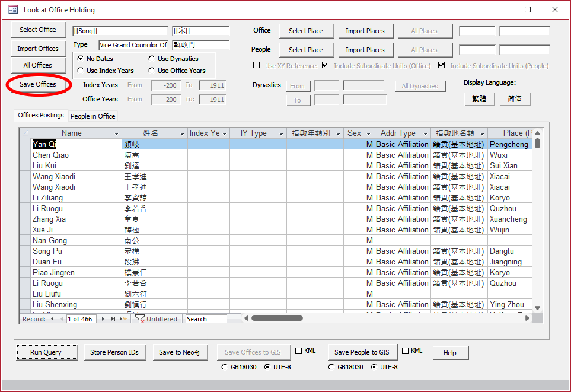571x392 pixels.
Task: Click the Unfiltered filter indicator
Action: 157,319
